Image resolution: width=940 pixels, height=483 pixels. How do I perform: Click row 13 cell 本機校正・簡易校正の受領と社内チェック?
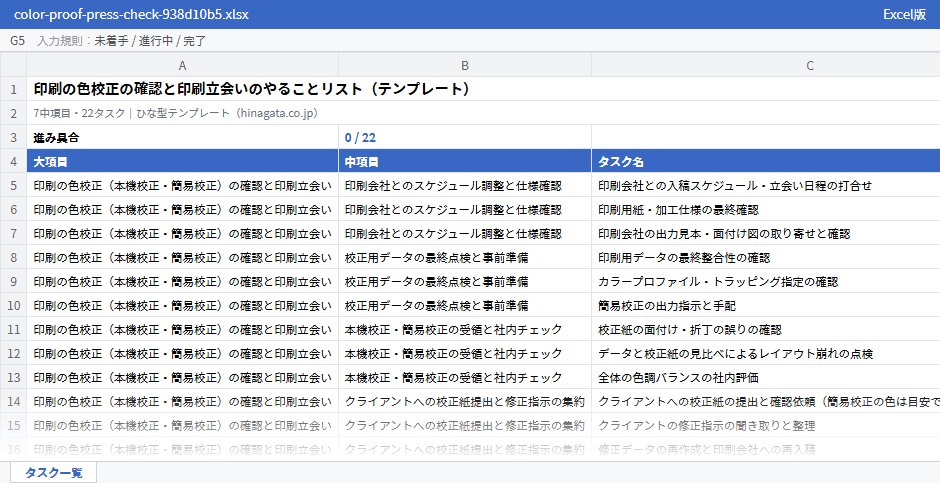pyautogui.click(x=465, y=378)
